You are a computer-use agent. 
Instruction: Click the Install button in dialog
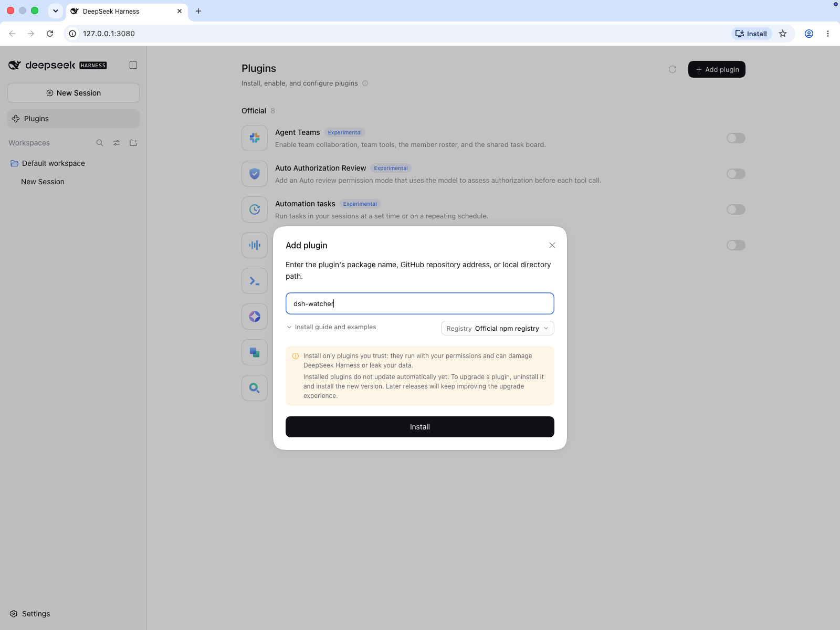click(x=420, y=427)
